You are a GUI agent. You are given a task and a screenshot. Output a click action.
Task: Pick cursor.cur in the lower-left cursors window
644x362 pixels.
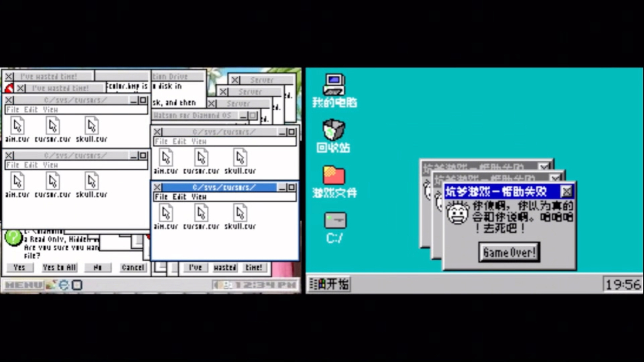coord(53,185)
